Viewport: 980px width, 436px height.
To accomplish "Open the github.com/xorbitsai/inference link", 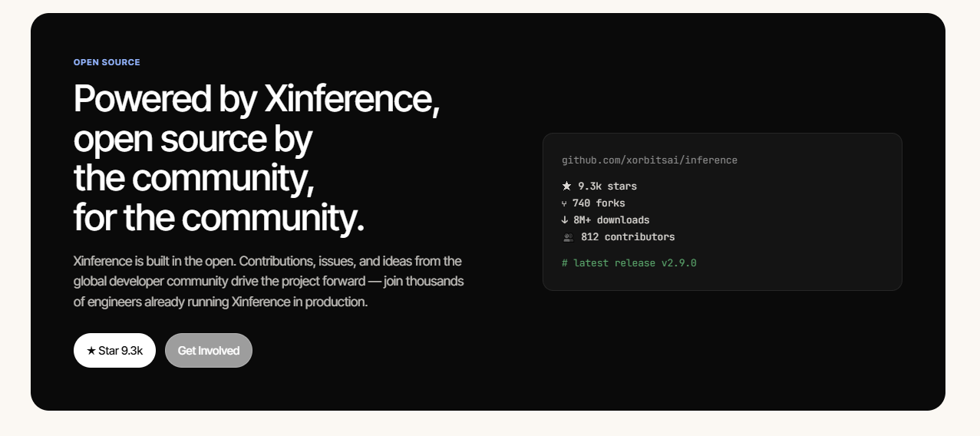I will click(x=649, y=160).
